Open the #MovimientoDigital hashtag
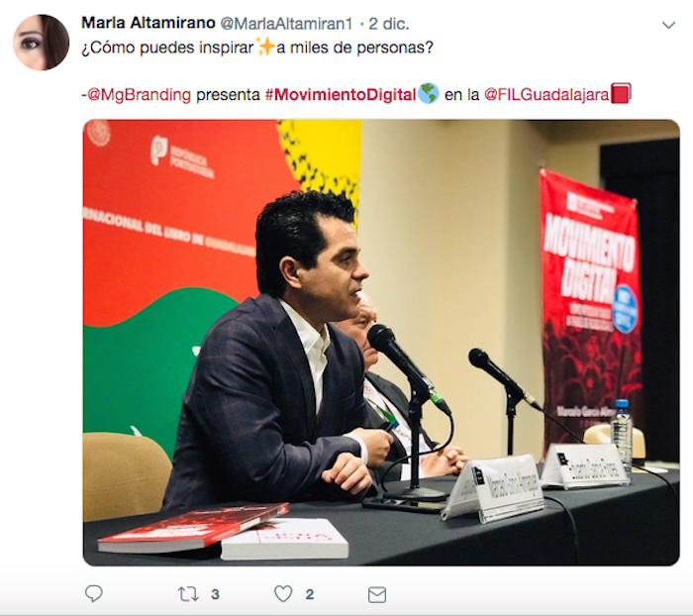The width and height of the screenshot is (693, 616). coord(341,95)
